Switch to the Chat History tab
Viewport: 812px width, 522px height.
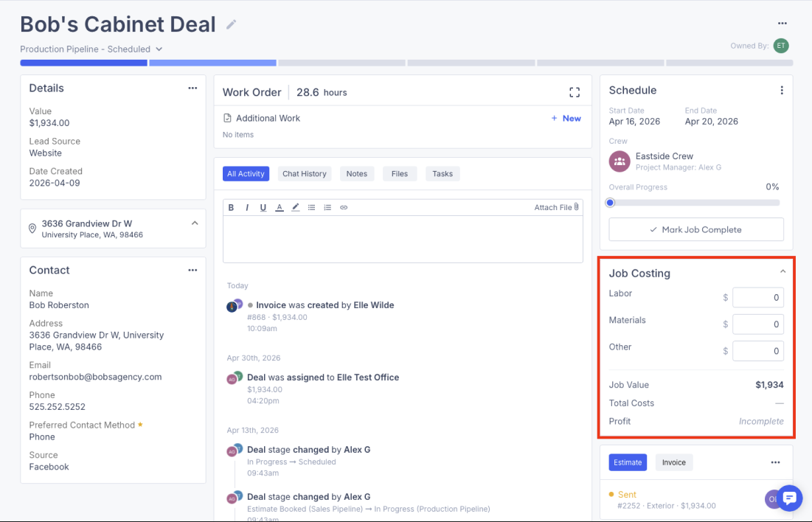[305, 173]
